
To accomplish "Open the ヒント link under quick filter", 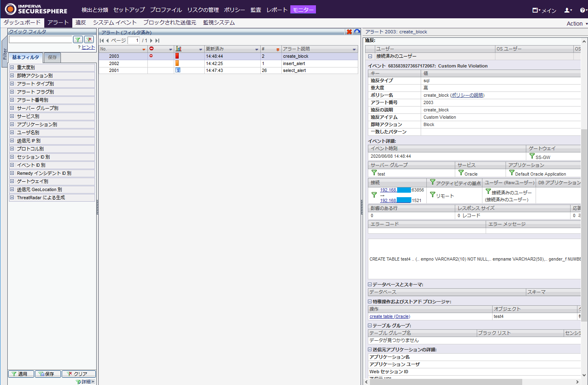I will (x=88, y=47).
